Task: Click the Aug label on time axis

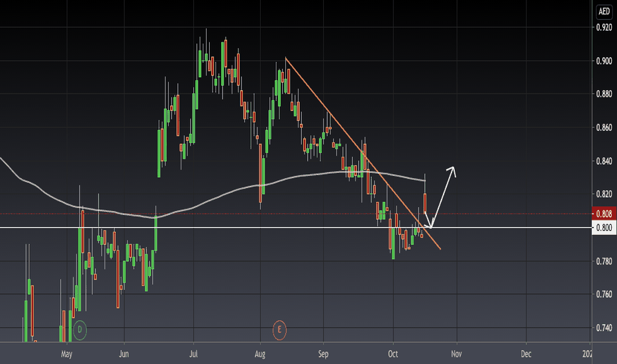Action: point(260,354)
